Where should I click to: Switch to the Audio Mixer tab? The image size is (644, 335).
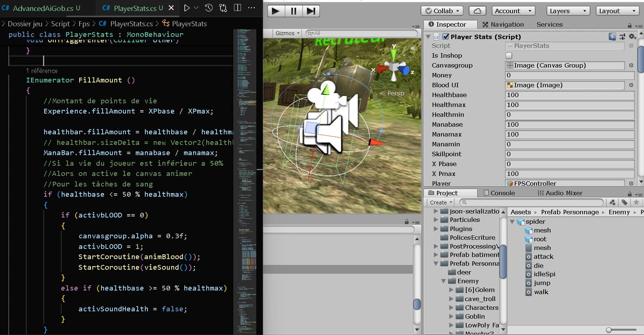point(560,193)
